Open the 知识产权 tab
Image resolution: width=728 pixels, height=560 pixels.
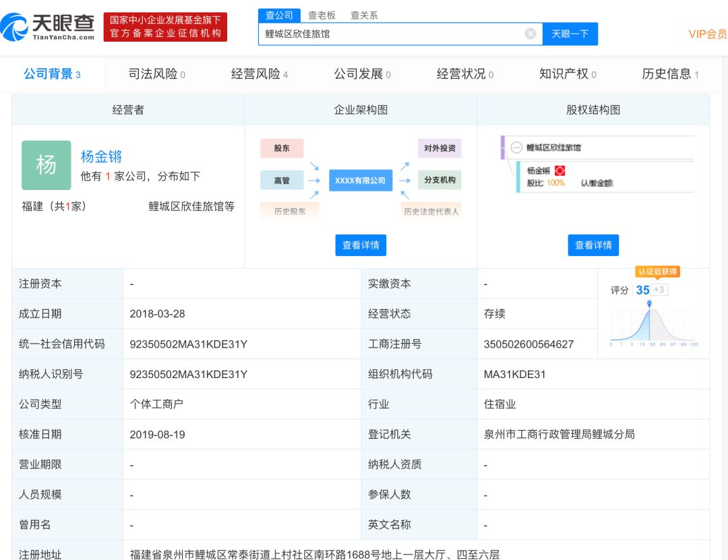coord(568,74)
